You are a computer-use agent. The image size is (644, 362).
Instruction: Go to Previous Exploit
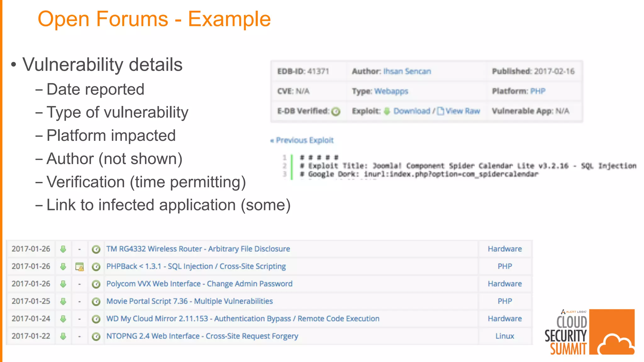pos(302,140)
